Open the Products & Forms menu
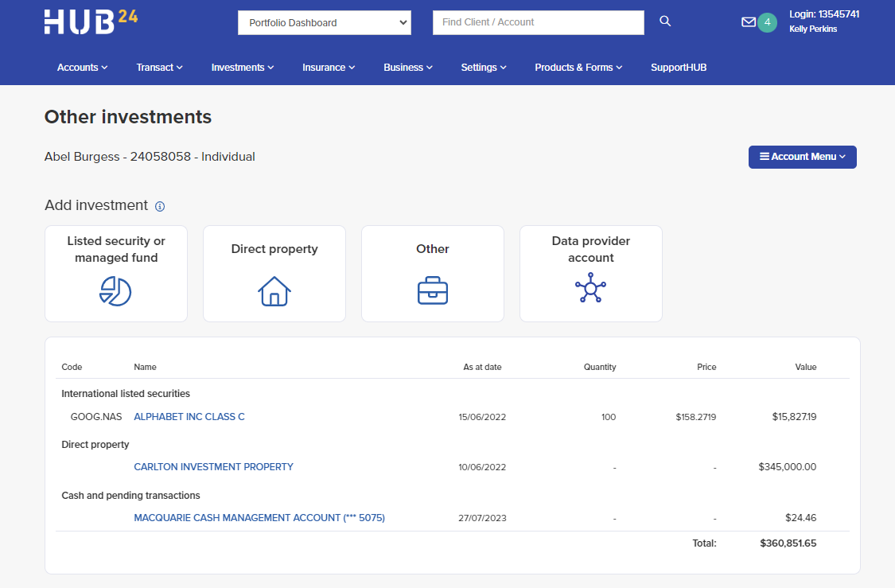Viewport: 895px width, 588px height. 578,68
